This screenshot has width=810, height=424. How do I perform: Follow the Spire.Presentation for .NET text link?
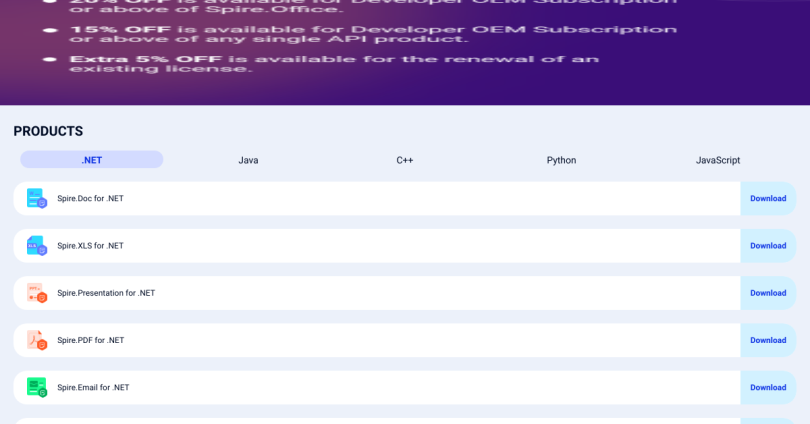pos(106,293)
